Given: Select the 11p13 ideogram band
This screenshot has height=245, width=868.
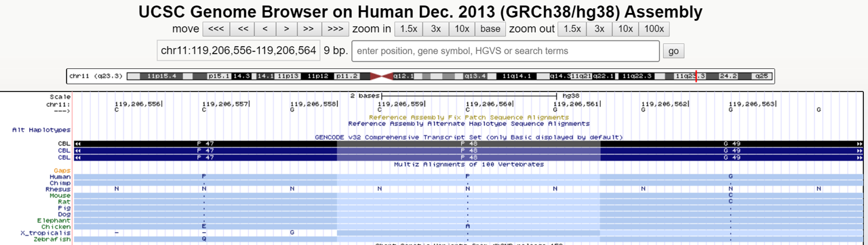Looking at the screenshot, I should tap(288, 76).
